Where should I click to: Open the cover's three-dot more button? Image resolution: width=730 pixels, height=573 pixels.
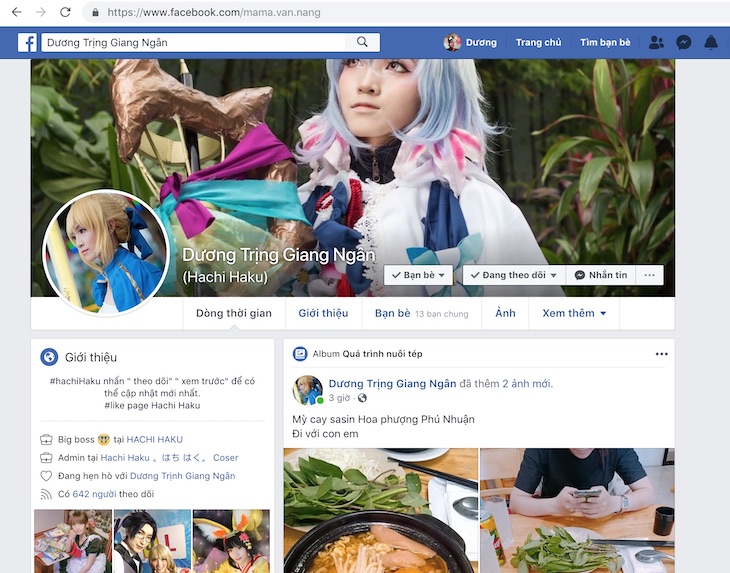pyautogui.click(x=649, y=275)
